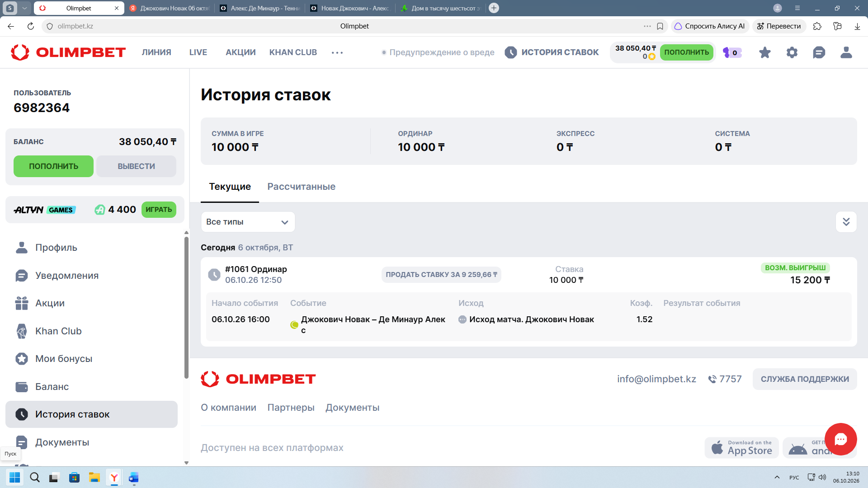The height and width of the screenshot is (488, 868).
Task: Expand the 'Все типы' bet type dropdown
Action: pyautogui.click(x=248, y=222)
